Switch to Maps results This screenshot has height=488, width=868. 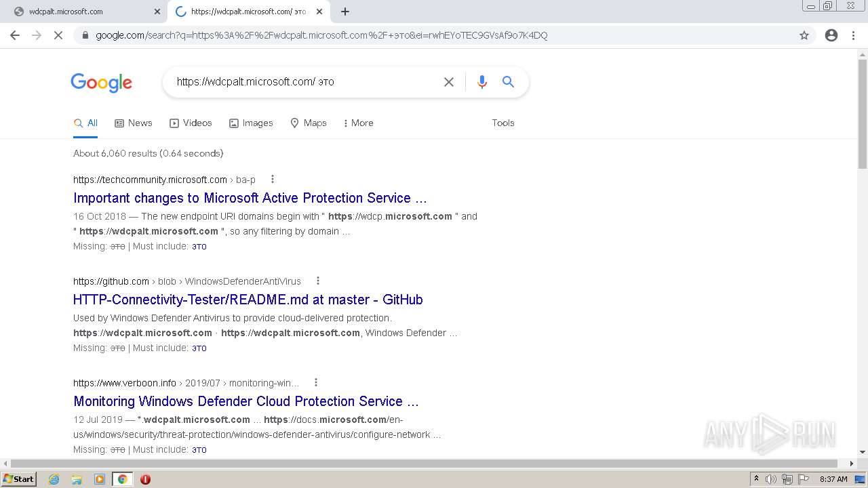point(309,123)
